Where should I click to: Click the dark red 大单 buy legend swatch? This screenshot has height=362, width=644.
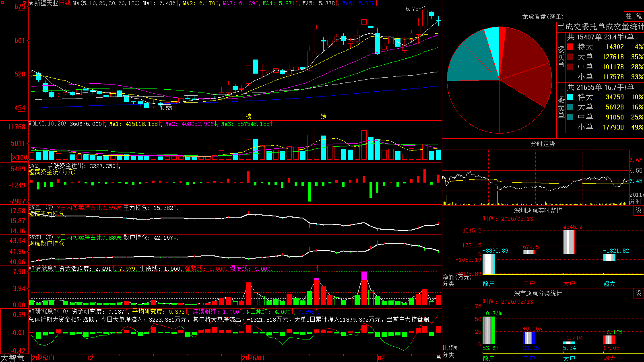570,57
